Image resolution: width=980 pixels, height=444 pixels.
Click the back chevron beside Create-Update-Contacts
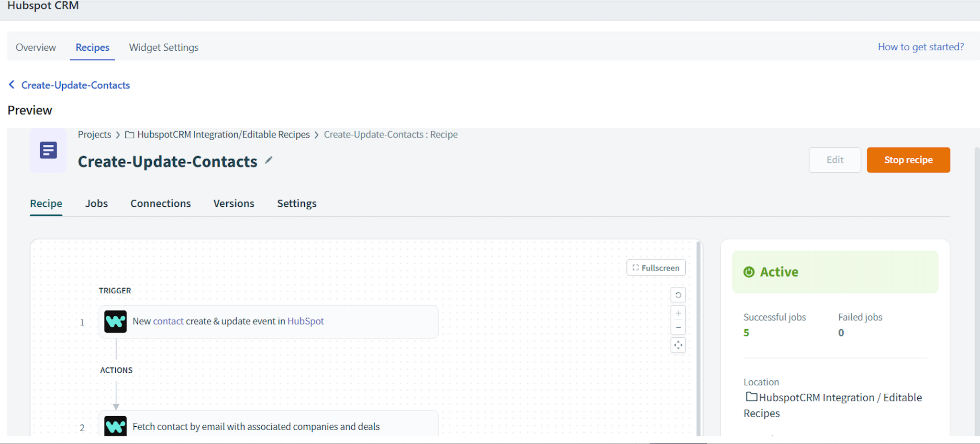[x=12, y=85]
